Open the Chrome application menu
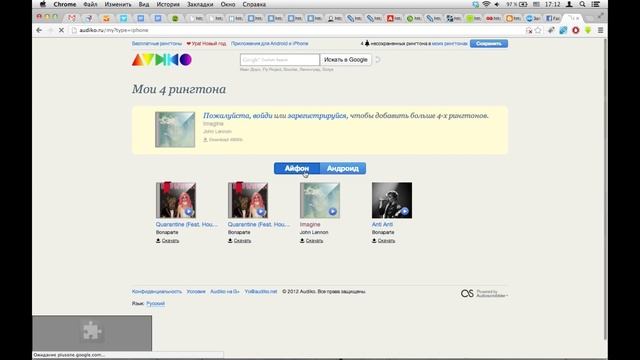Screen dimensions: 640x360 [64, 4]
